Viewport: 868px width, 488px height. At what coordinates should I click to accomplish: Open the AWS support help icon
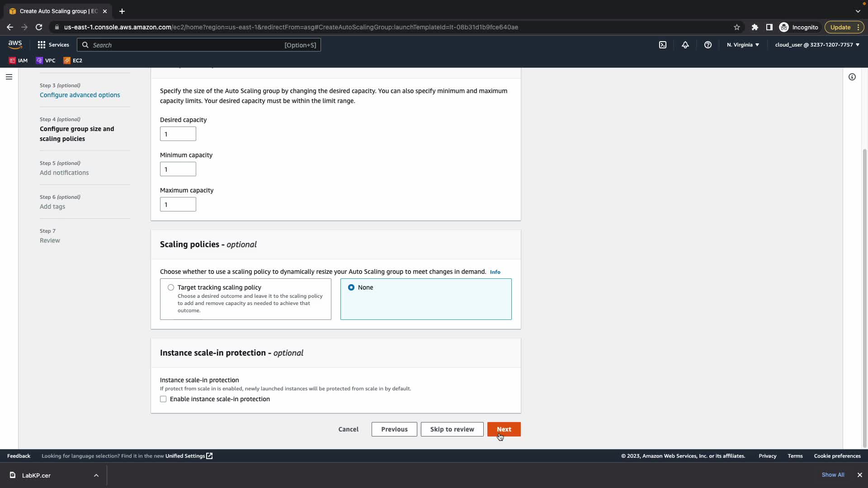coord(708,45)
